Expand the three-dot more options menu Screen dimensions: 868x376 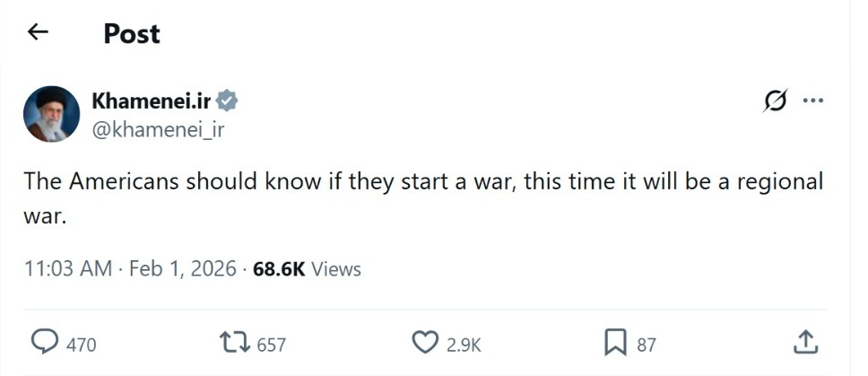click(812, 101)
